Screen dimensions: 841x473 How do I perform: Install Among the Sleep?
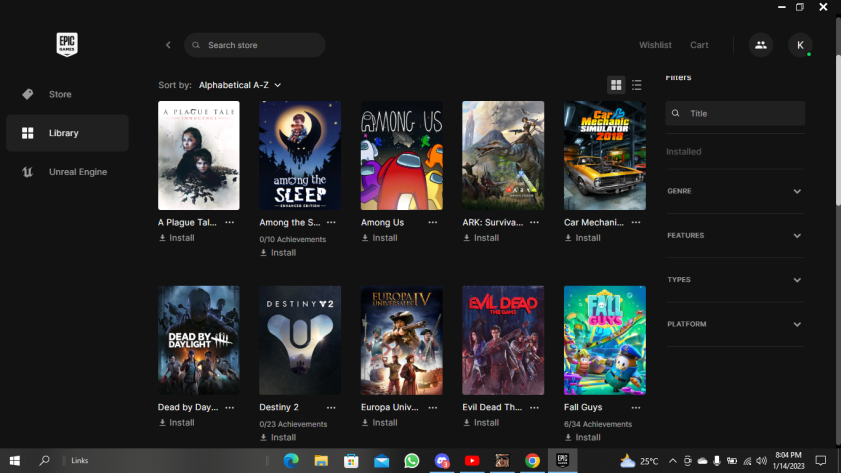click(278, 253)
